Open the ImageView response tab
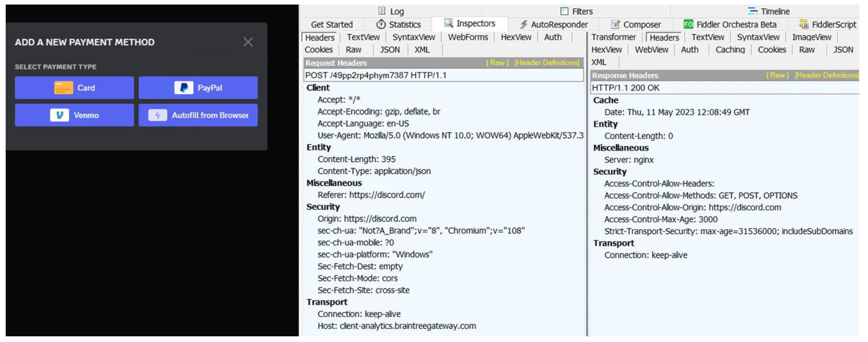Screen dimensions: 868x342 click(x=811, y=37)
